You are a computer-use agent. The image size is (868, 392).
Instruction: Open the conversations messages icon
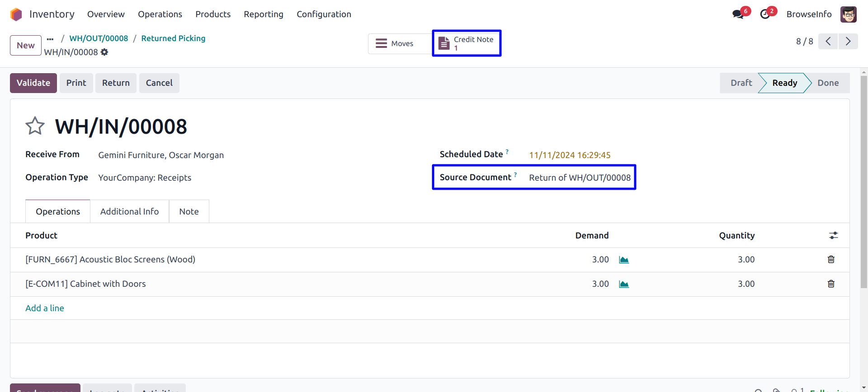tap(738, 14)
